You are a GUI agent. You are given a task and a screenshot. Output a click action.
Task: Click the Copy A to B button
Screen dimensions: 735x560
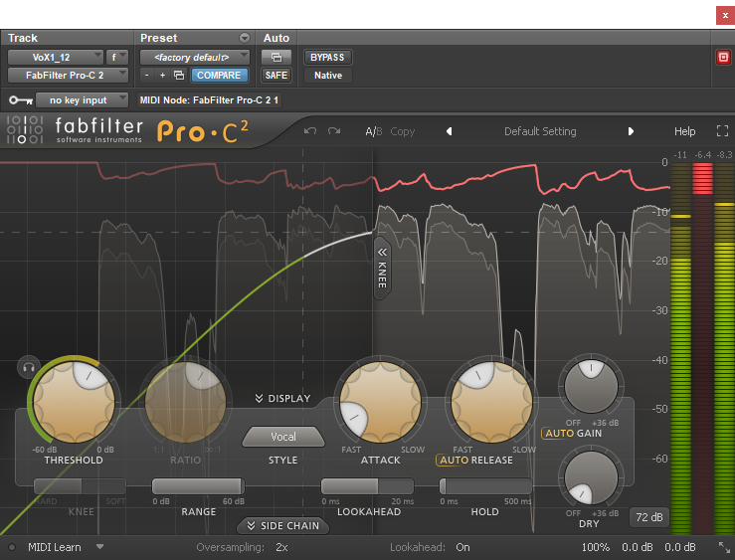pos(402,131)
